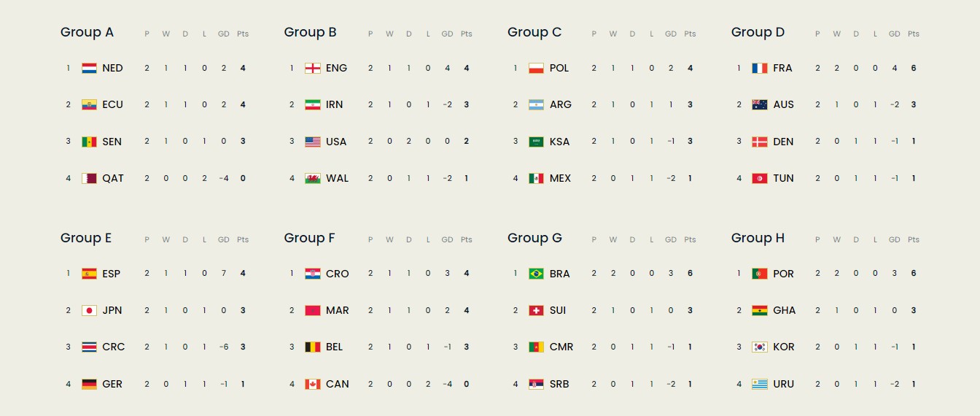This screenshot has height=416, width=980.
Task: Select the Group H title
Action: click(x=758, y=238)
